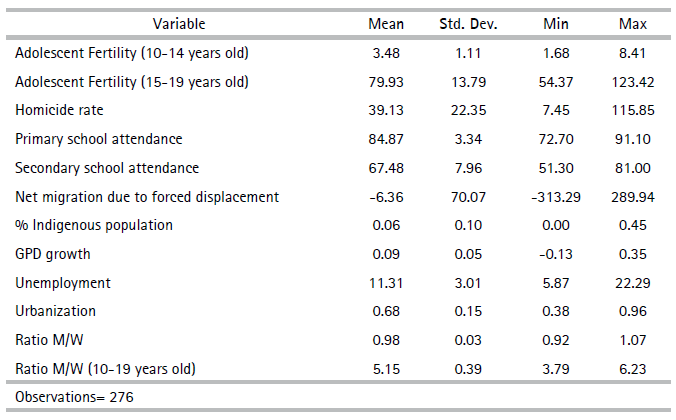Select the Adolescent Fertility (15-19 years old) label

click(132, 81)
